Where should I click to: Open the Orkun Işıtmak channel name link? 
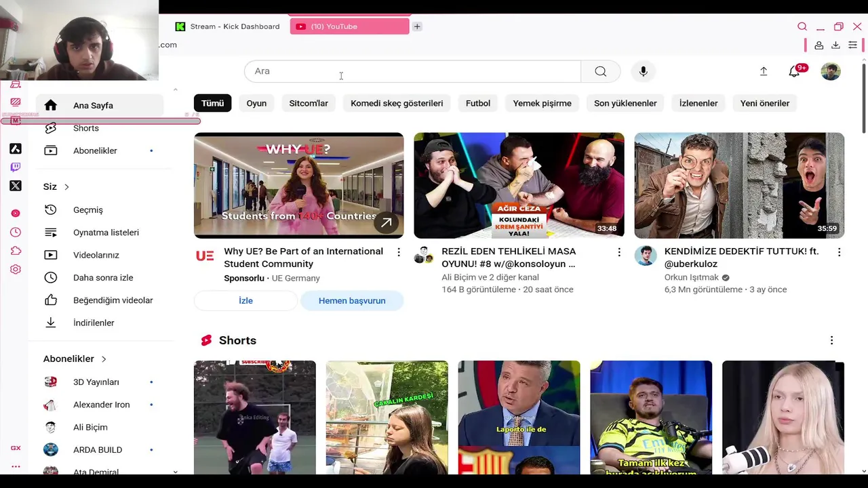point(692,277)
